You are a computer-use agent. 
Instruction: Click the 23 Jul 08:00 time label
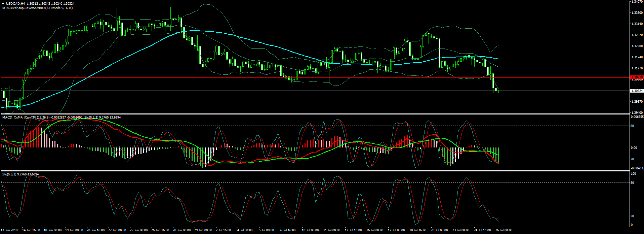[x=461, y=230]
